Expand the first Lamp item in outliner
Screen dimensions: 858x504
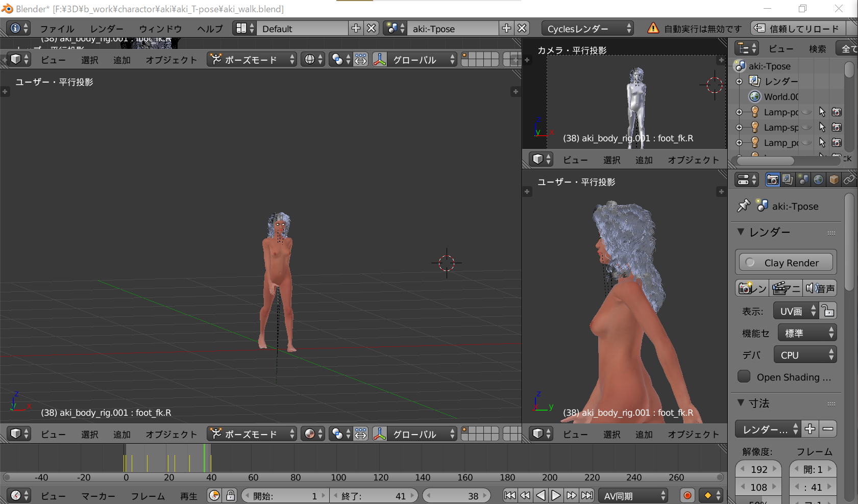[739, 112]
